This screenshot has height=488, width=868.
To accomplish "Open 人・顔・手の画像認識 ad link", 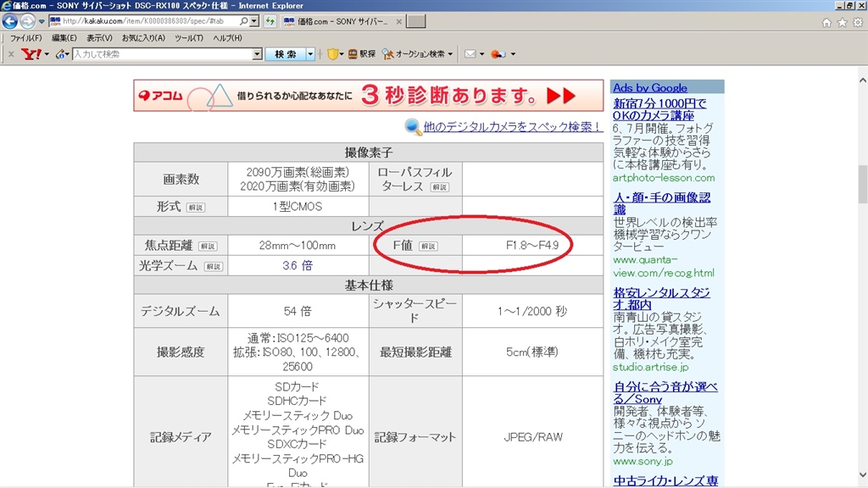I will (661, 203).
